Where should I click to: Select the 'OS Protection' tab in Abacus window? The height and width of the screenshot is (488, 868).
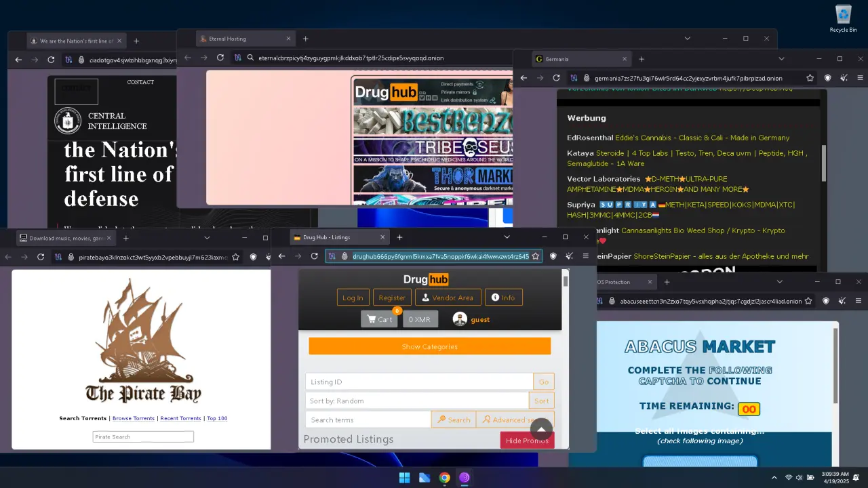(624, 282)
